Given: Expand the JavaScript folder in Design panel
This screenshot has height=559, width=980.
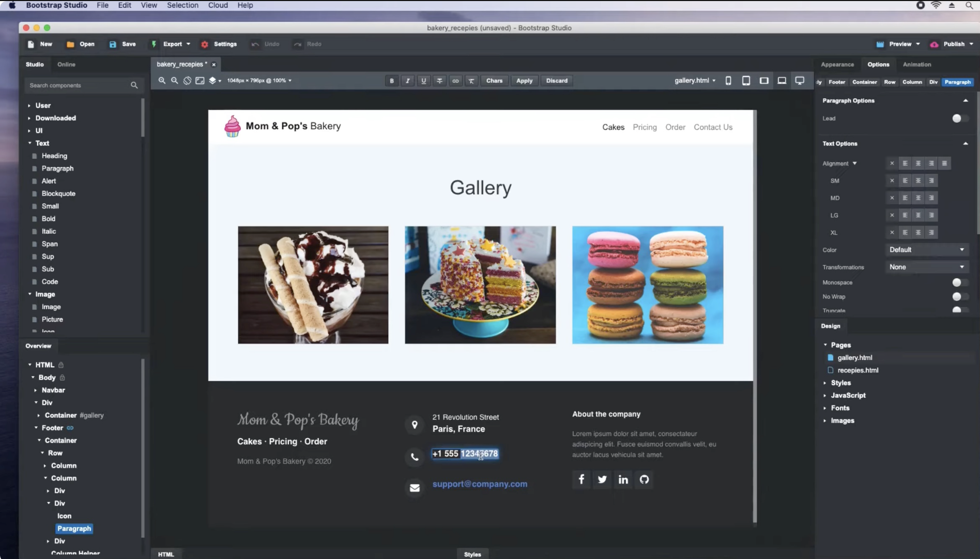Looking at the screenshot, I should point(825,396).
